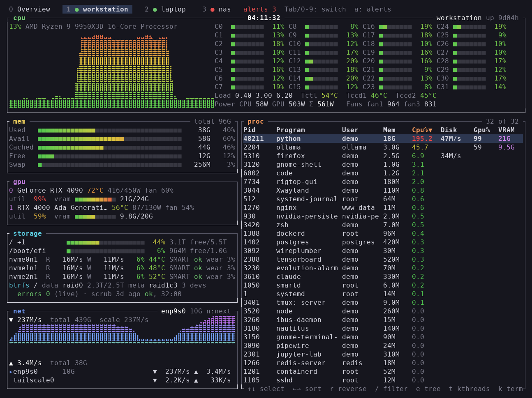Sort processes by Program column header
Viewport: 532px width, 398px height.
point(291,130)
